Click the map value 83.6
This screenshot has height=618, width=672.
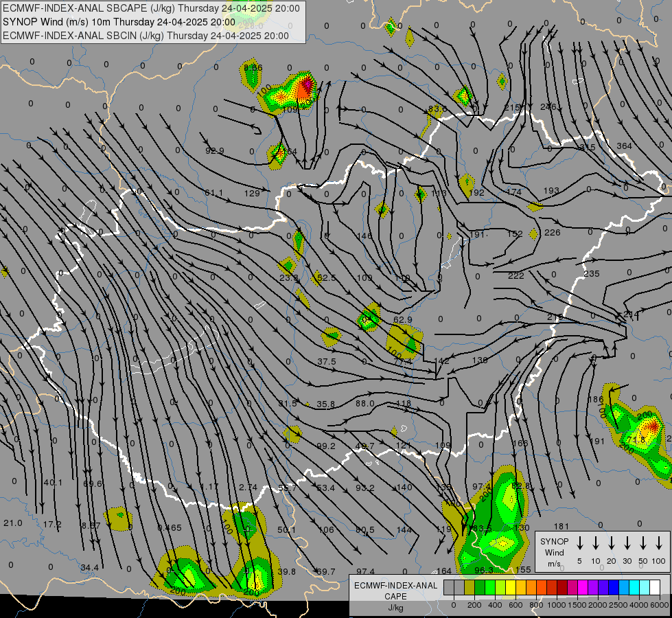[x=437, y=108]
